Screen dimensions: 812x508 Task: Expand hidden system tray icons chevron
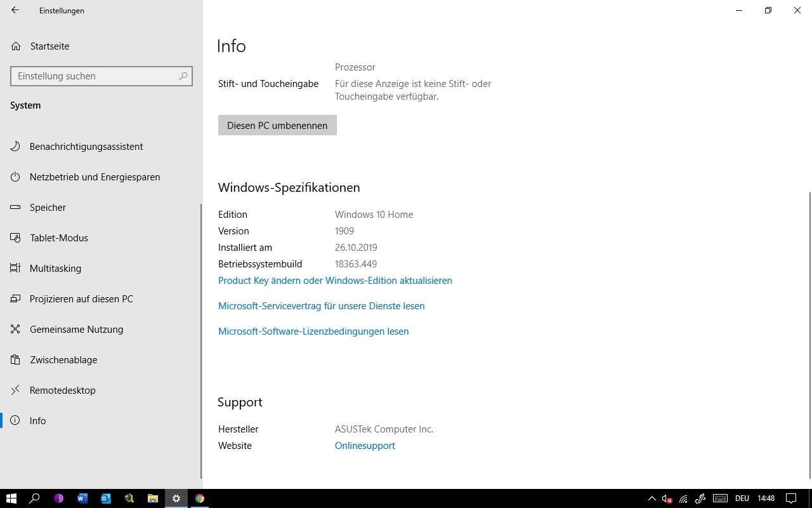click(652, 498)
